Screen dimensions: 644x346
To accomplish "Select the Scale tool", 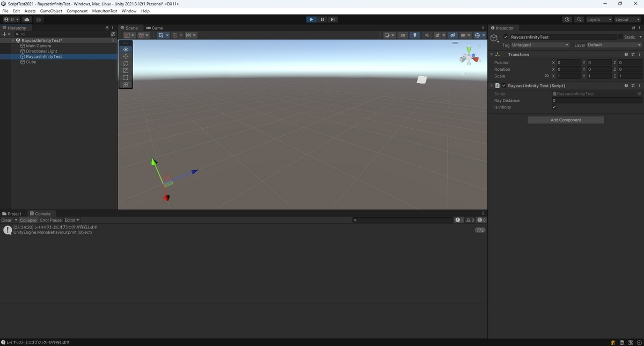I will [126, 70].
